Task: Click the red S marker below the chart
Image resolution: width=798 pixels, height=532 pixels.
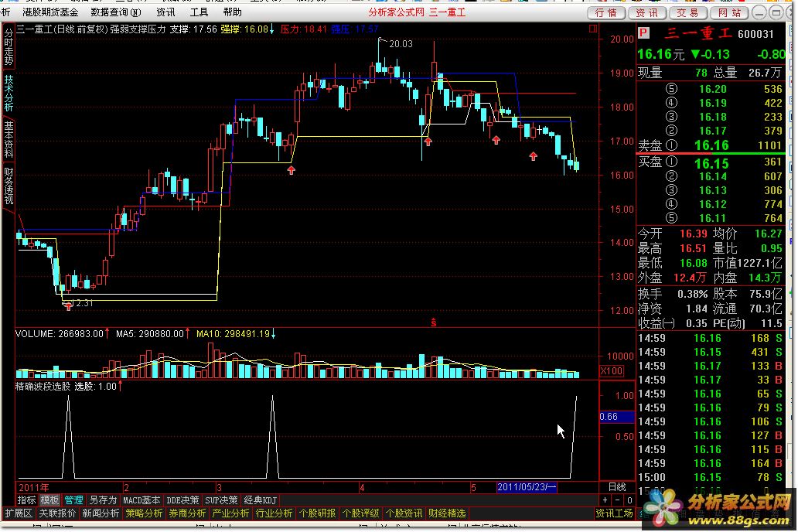Action: pyautogui.click(x=434, y=322)
